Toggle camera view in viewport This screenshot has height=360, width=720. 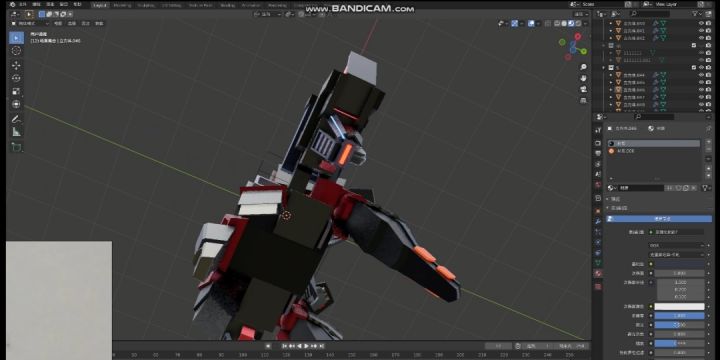[584, 89]
